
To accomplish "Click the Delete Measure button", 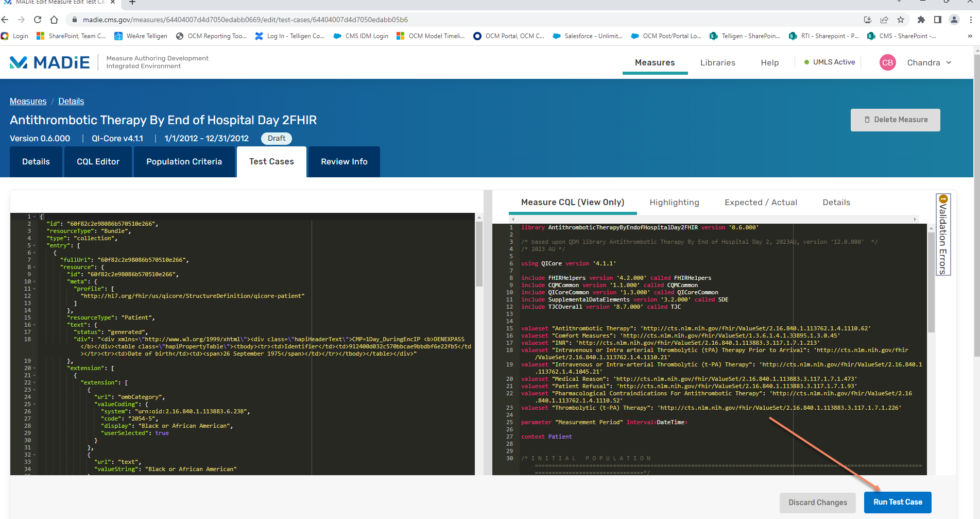I will coord(895,120).
